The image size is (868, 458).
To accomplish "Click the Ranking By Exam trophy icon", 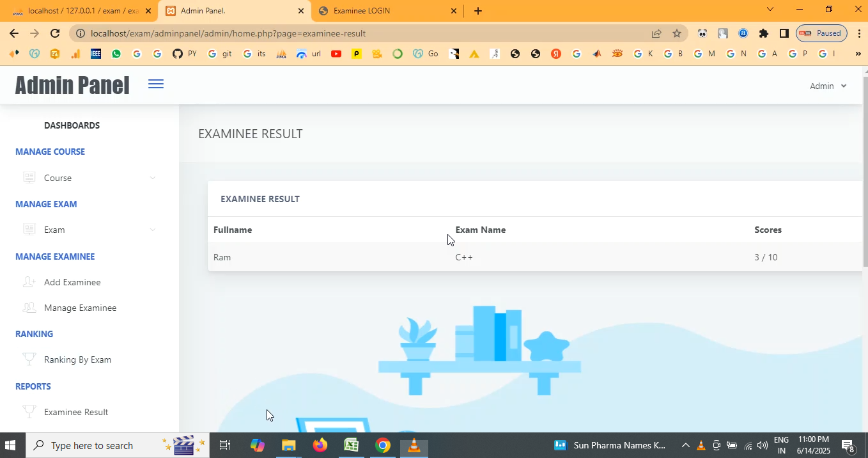I will [x=29, y=359].
